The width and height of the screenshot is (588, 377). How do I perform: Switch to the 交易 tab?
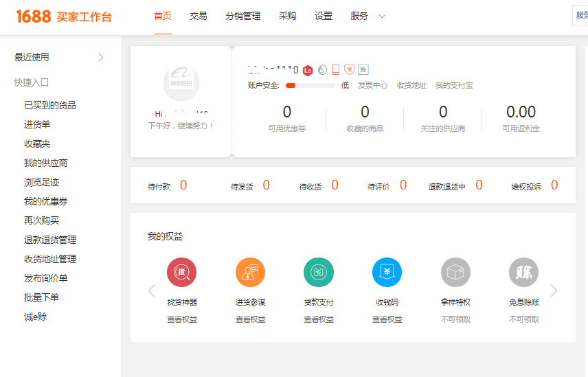click(199, 16)
